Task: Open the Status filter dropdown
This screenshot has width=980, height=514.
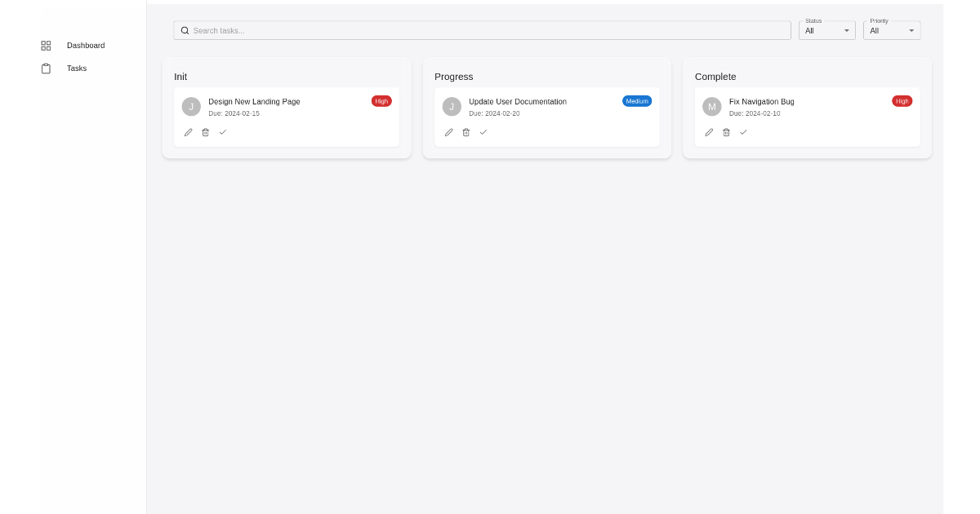Action: (826, 30)
